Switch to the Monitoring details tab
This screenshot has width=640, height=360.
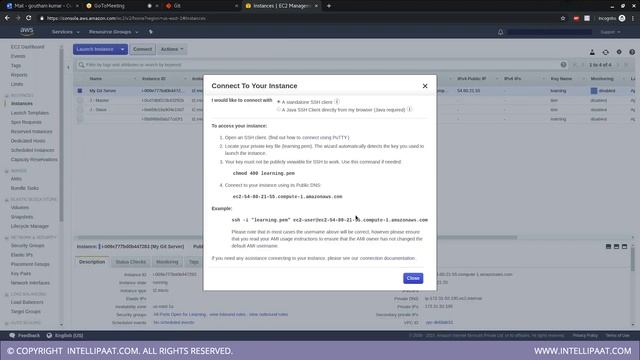pos(167,262)
